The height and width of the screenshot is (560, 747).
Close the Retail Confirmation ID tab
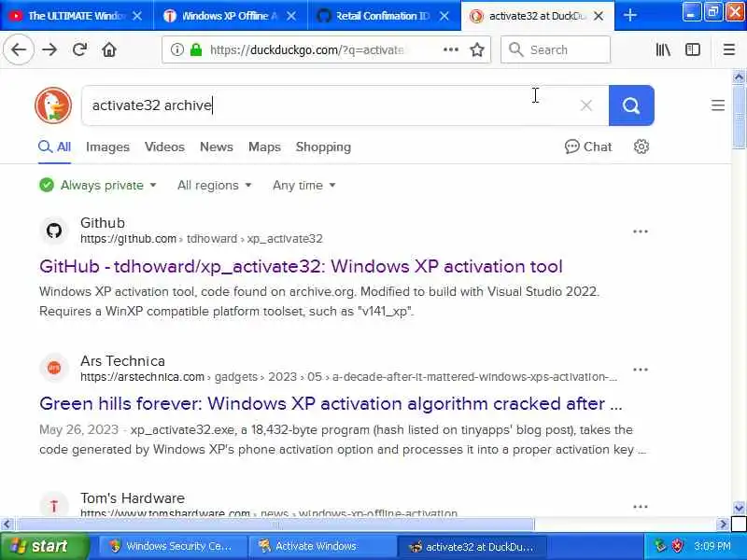click(x=444, y=16)
